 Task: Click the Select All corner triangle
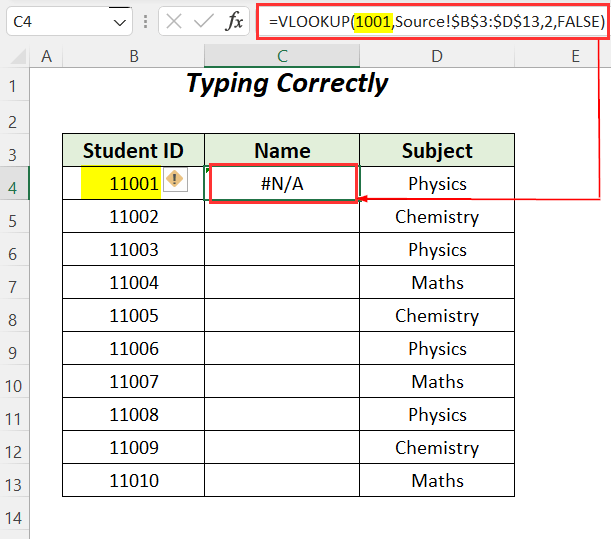point(18,57)
